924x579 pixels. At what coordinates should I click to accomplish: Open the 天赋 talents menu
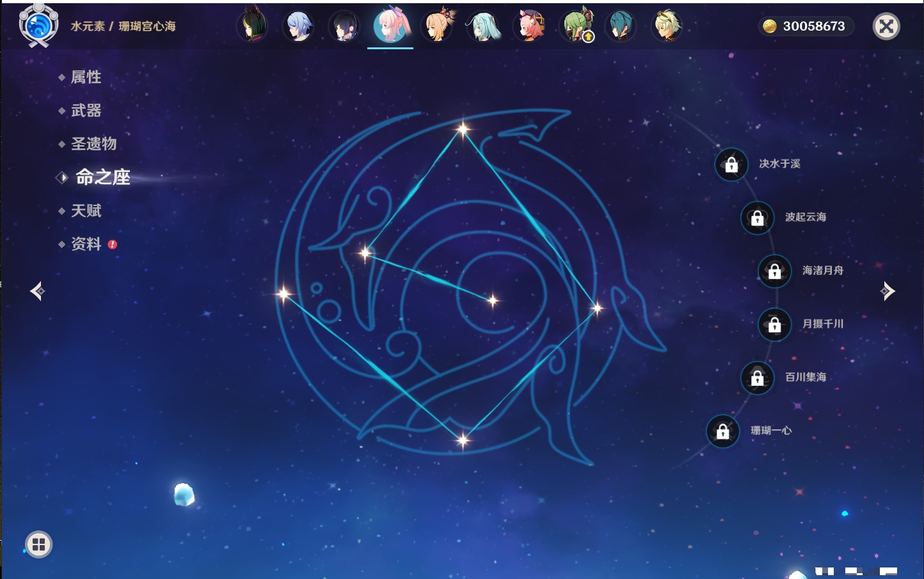pyautogui.click(x=86, y=210)
